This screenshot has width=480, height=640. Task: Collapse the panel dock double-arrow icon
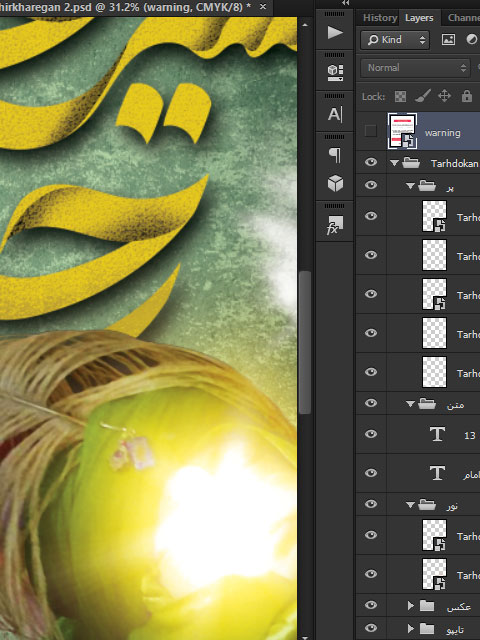pos(345,3)
